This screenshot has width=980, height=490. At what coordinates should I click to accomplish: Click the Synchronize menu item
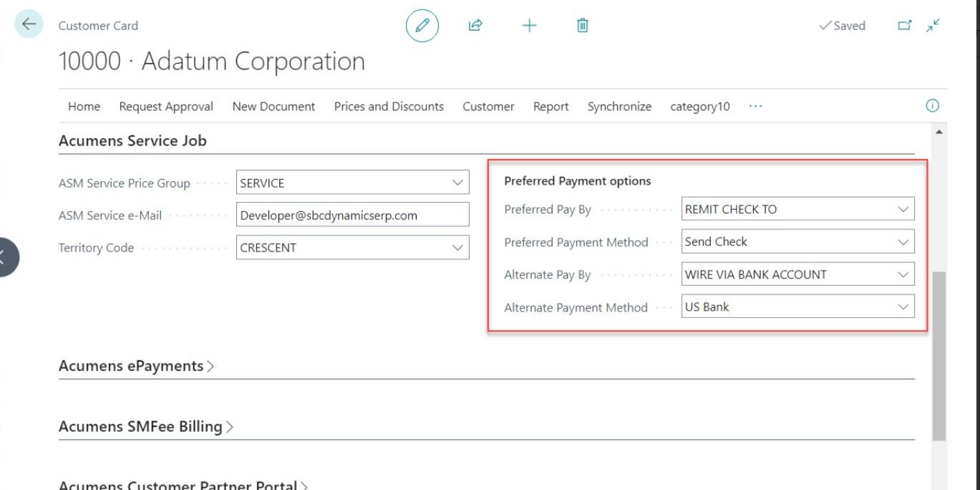pos(618,106)
